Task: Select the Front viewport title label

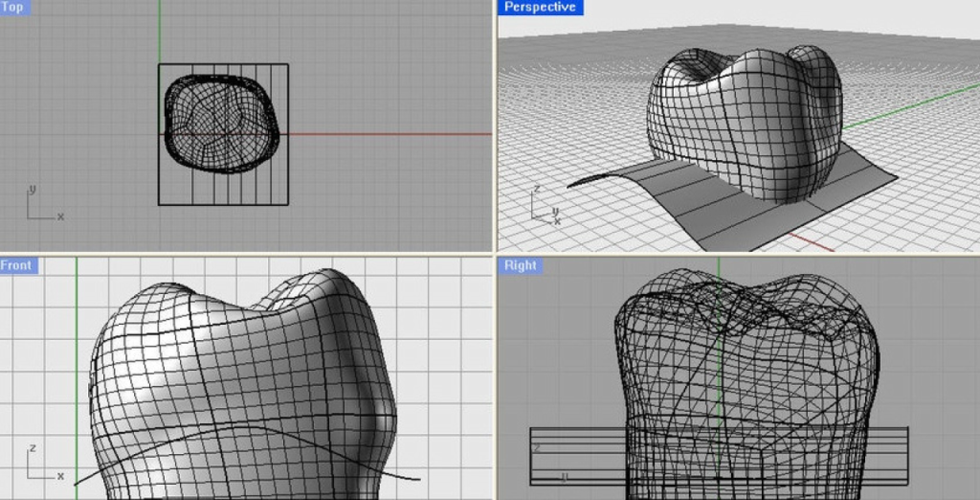Action: [18, 265]
